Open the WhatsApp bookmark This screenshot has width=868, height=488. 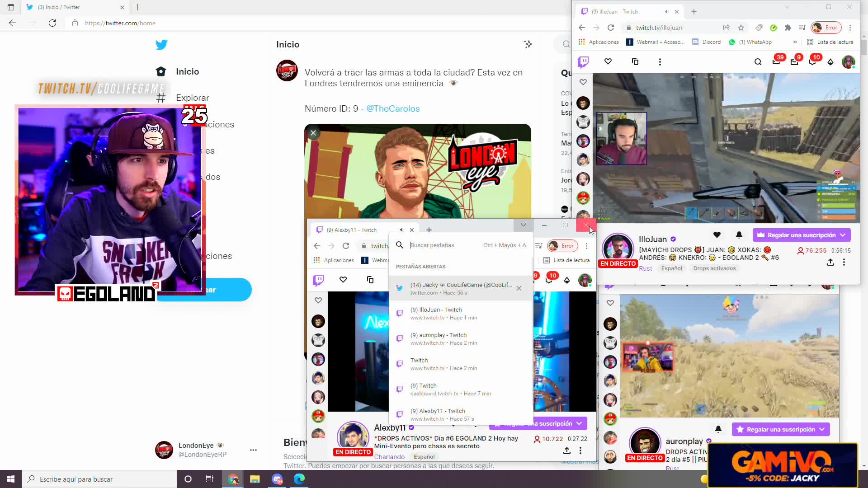(750, 42)
